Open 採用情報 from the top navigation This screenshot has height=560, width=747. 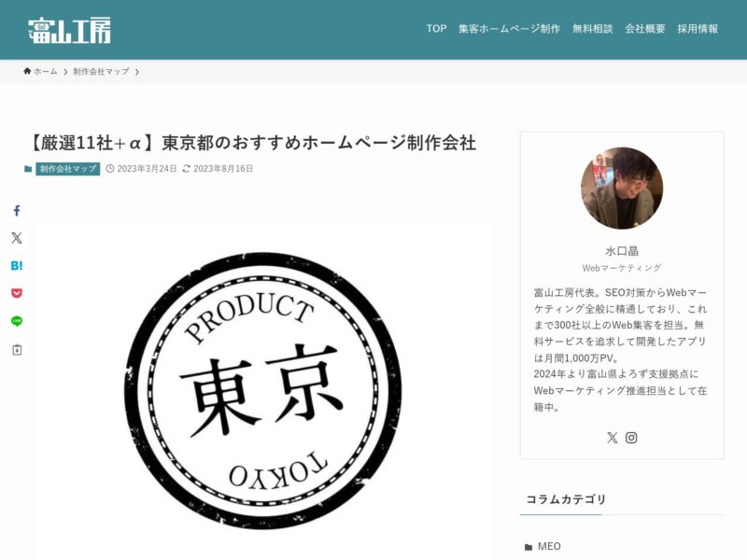pyautogui.click(x=698, y=29)
